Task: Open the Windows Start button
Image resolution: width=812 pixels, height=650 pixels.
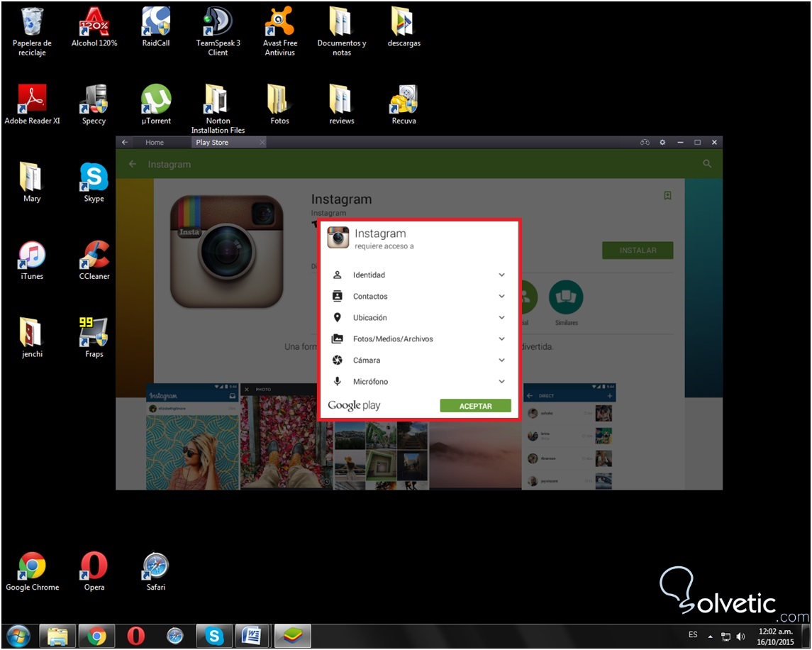Action: tap(18, 636)
